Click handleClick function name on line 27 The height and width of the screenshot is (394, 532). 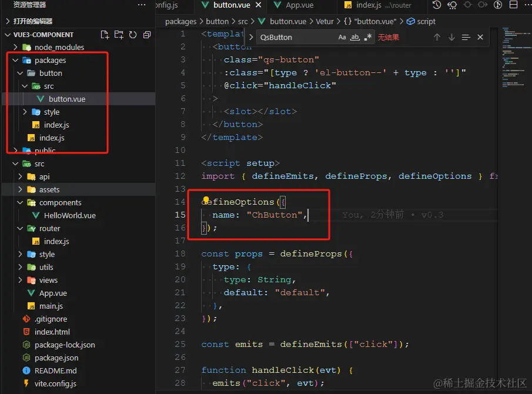(283, 370)
